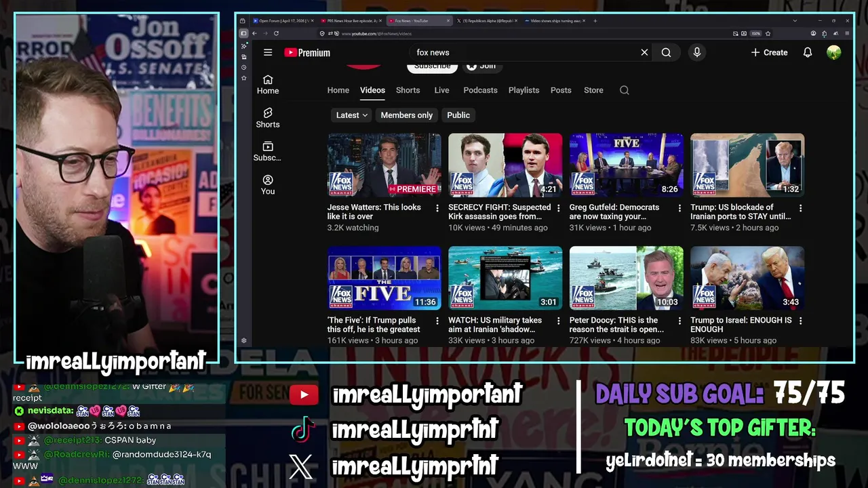
Task: Go back with browser back arrow
Action: (x=254, y=33)
